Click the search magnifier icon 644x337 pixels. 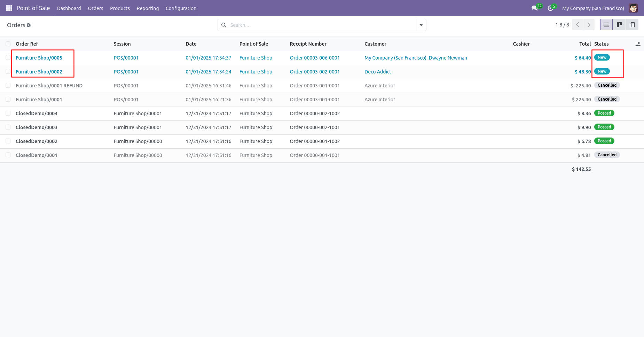click(x=224, y=25)
